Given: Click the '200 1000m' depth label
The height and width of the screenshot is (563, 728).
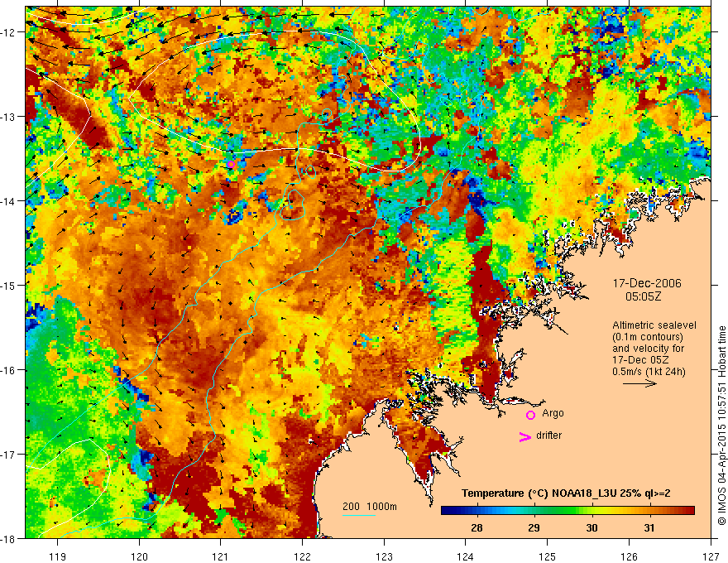Looking at the screenshot, I should 370,507.
